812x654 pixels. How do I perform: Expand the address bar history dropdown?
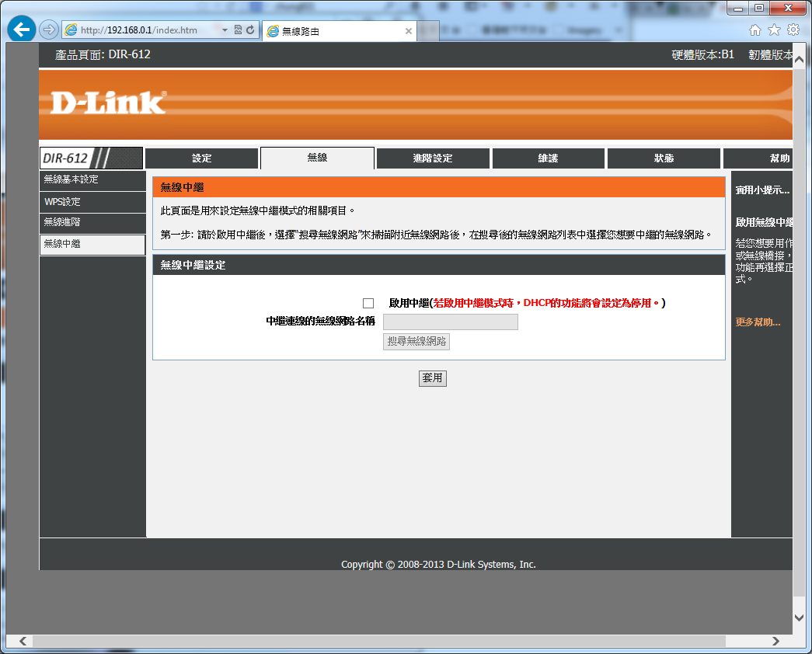[225, 30]
